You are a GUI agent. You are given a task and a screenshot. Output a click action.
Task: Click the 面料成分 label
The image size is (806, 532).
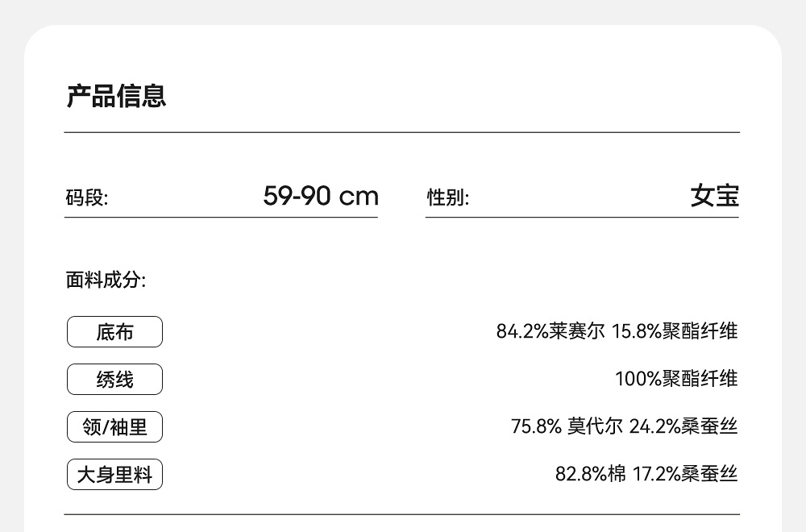click(x=106, y=281)
